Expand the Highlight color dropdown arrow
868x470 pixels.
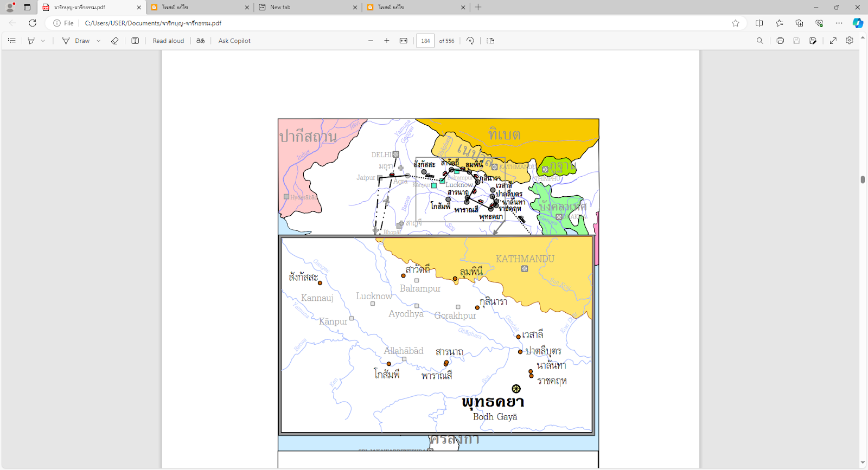(43, 41)
